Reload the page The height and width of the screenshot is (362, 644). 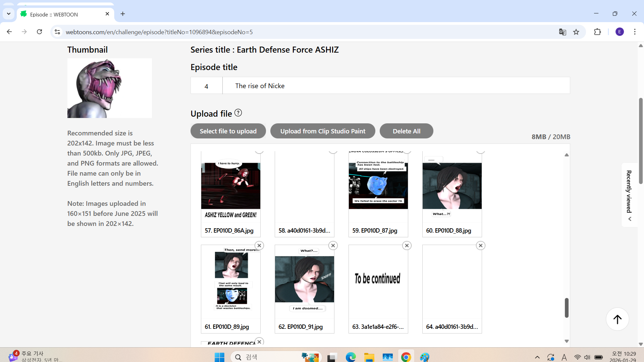[x=40, y=32]
